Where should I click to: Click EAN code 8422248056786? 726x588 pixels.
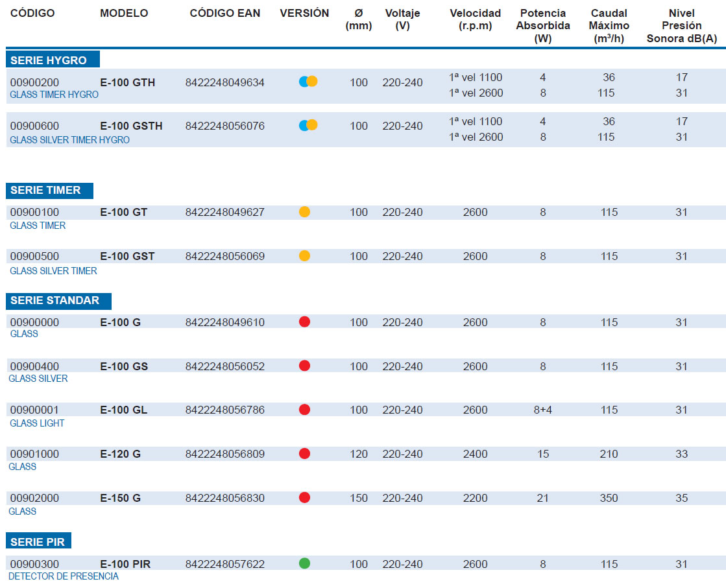225,410
